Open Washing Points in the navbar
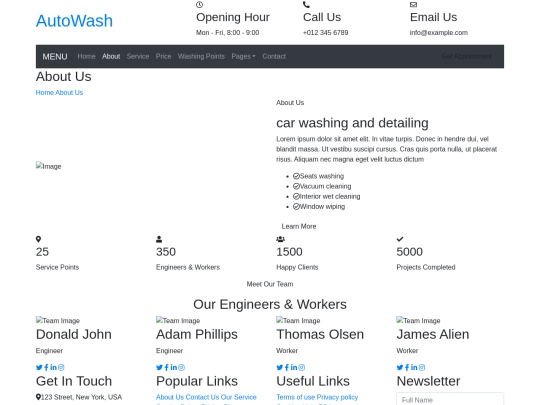 [201, 56]
